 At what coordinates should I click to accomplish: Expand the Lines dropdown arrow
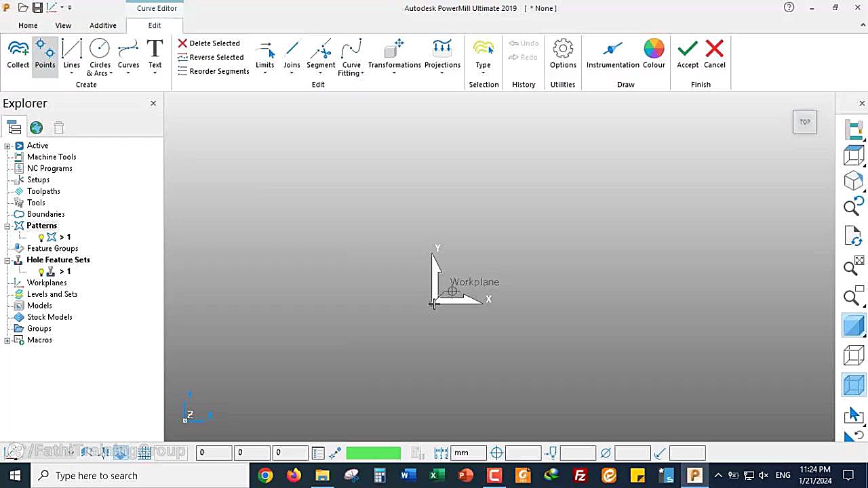tap(71, 73)
